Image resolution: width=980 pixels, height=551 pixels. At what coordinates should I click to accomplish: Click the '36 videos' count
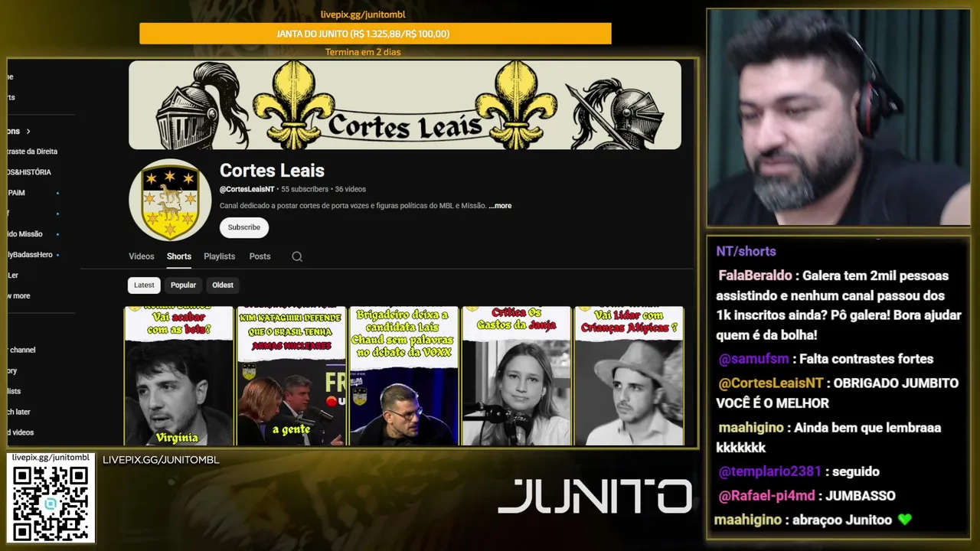(x=351, y=189)
